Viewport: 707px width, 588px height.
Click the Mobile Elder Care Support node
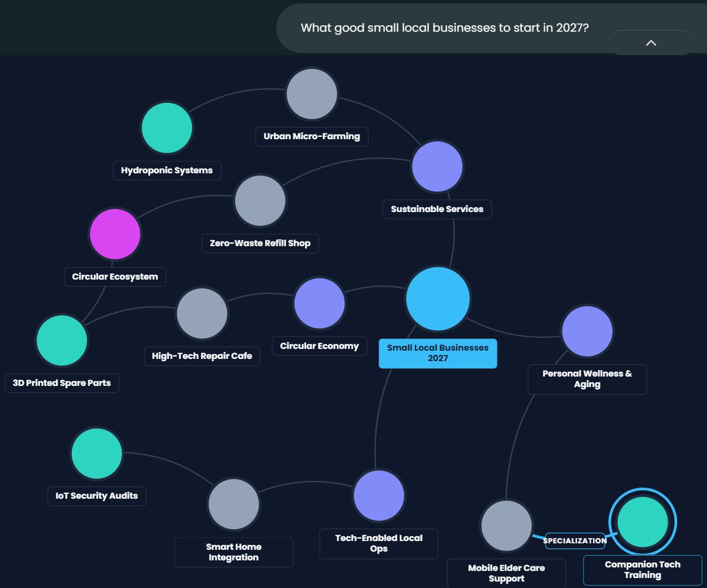506,526
